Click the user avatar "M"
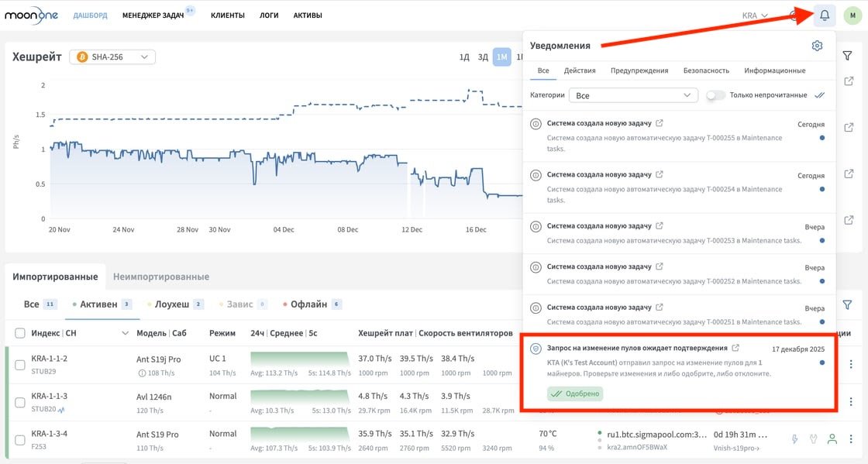Screen dimensions: 868x464 [x=852, y=15]
